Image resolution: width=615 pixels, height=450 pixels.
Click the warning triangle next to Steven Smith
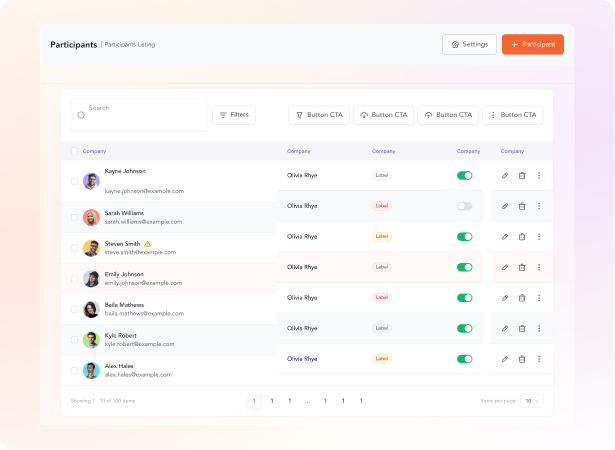click(147, 244)
